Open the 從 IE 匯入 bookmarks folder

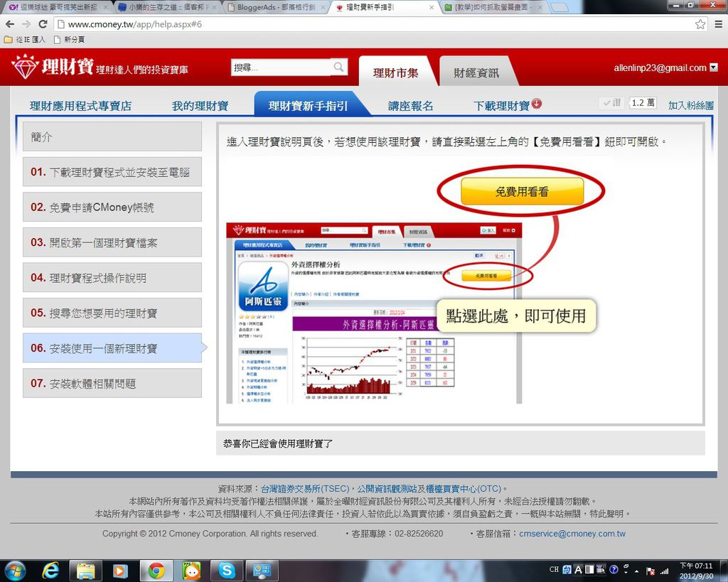(x=25, y=40)
